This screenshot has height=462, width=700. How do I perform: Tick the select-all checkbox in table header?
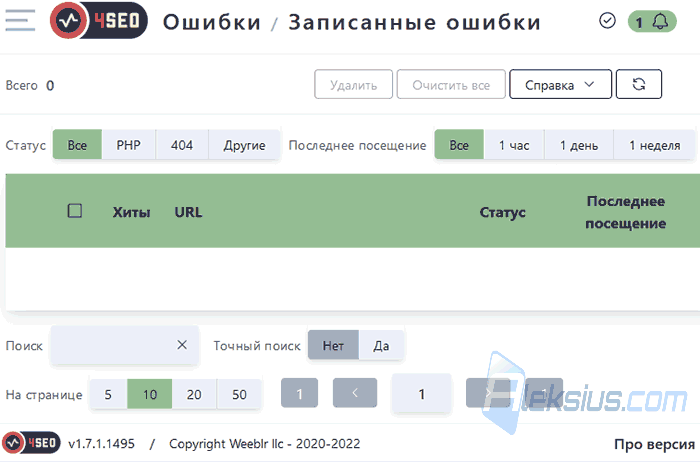pos(75,211)
